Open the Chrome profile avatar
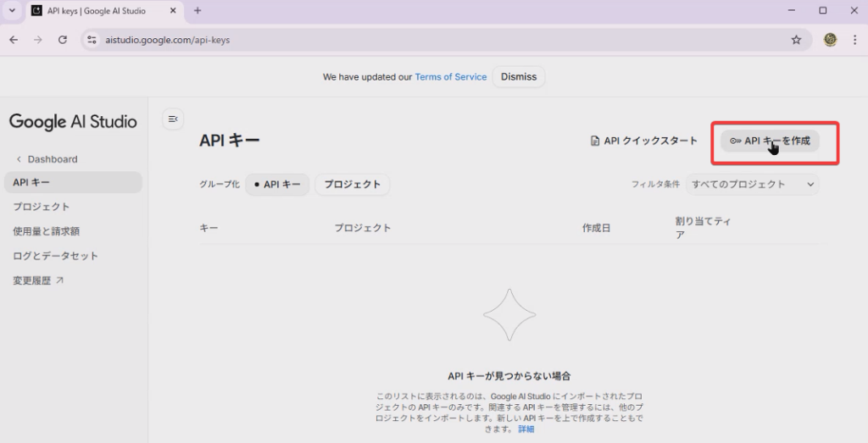The image size is (868, 443). point(831,40)
